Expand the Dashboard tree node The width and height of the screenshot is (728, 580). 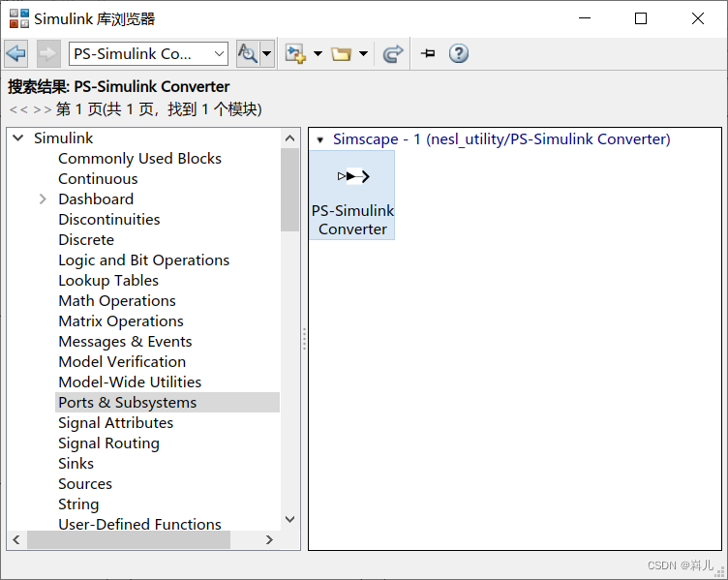point(43,199)
